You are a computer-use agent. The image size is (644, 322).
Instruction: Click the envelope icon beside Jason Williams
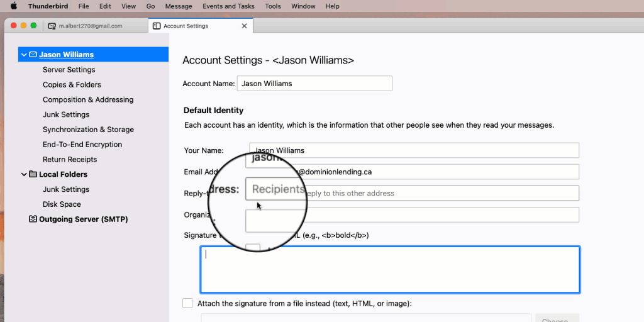(x=33, y=55)
